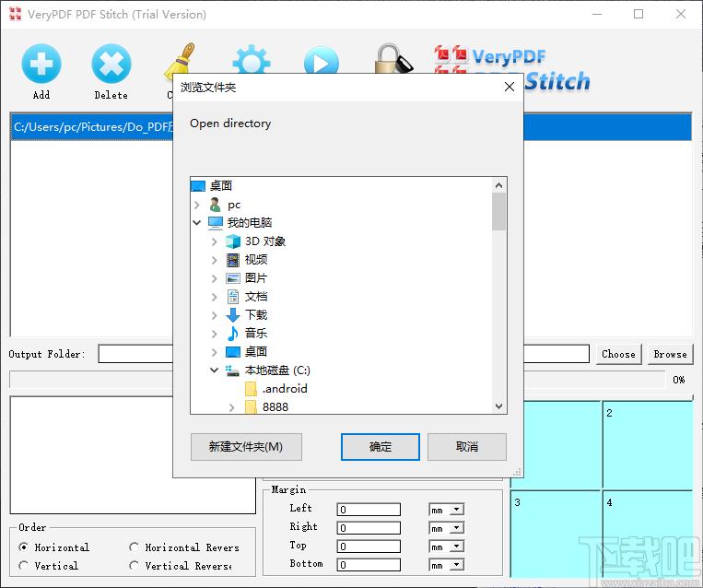Click the Top margin input field

pos(369,547)
